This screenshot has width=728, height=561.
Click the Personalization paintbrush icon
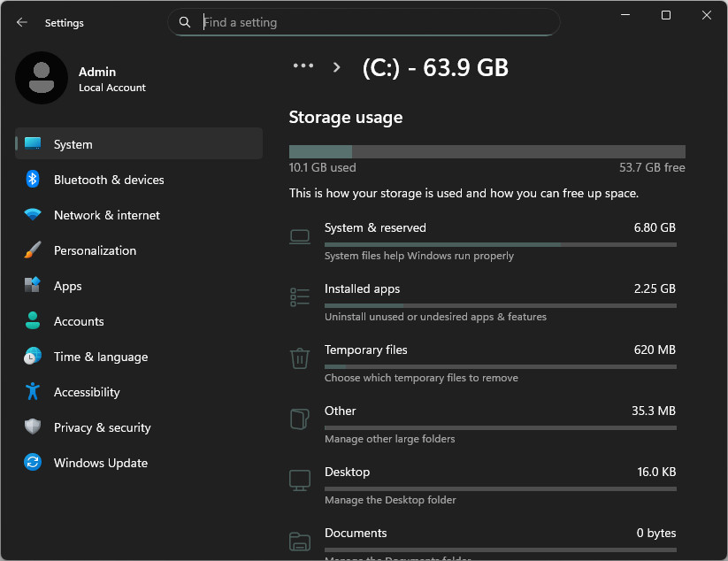coord(33,250)
